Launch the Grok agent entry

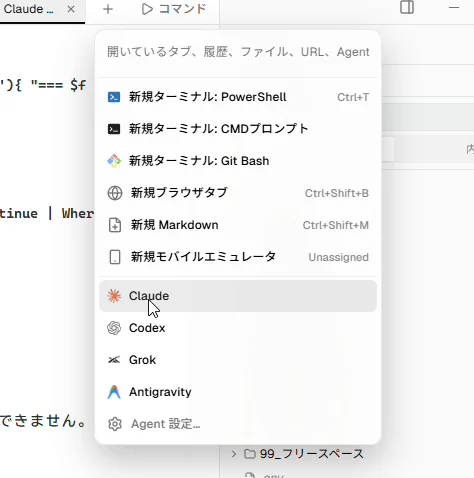click(238, 360)
